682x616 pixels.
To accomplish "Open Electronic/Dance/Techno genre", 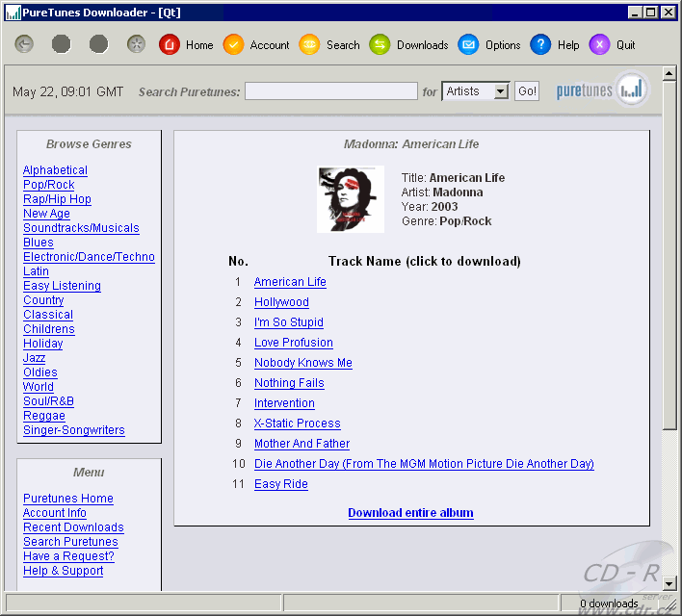I will point(90,256).
